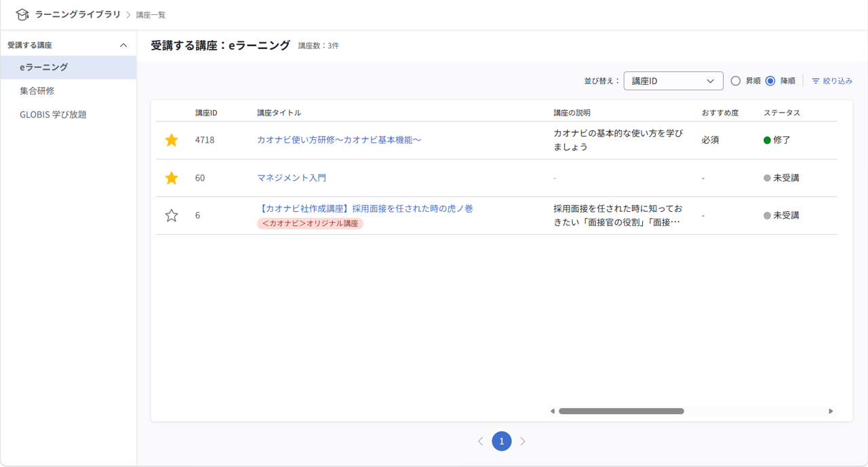Select 降順 descending radio button
Screen dimensions: 868x467
(770, 81)
